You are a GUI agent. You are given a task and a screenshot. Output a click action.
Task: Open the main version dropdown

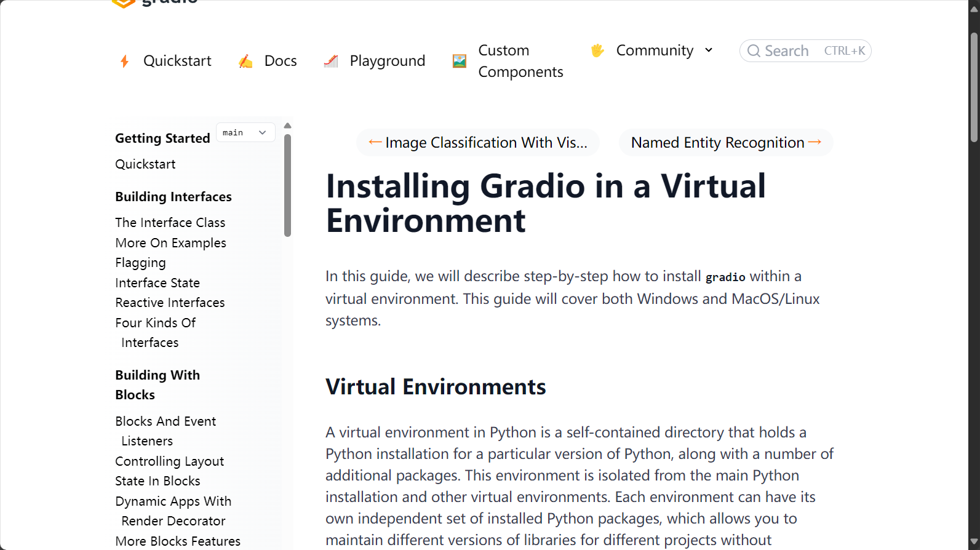(x=245, y=132)
